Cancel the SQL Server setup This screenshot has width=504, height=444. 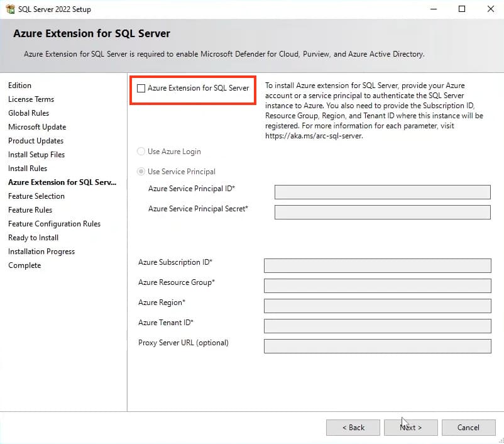468,428
